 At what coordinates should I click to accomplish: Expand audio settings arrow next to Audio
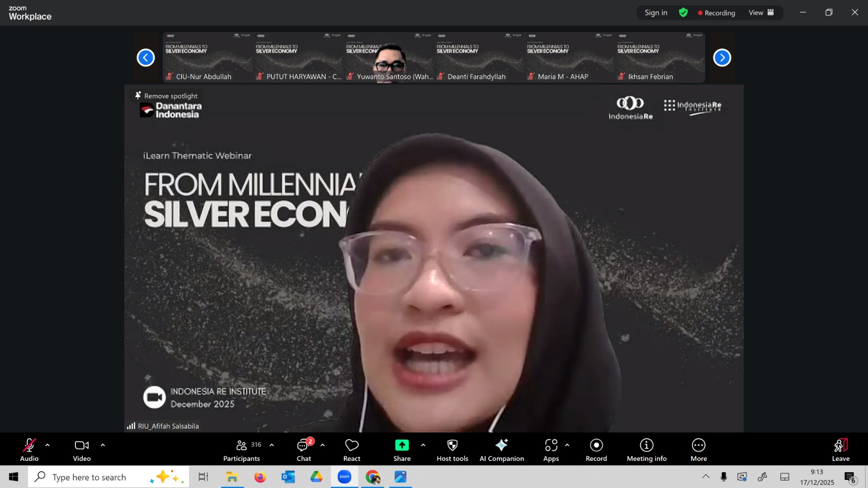[48, 445]
